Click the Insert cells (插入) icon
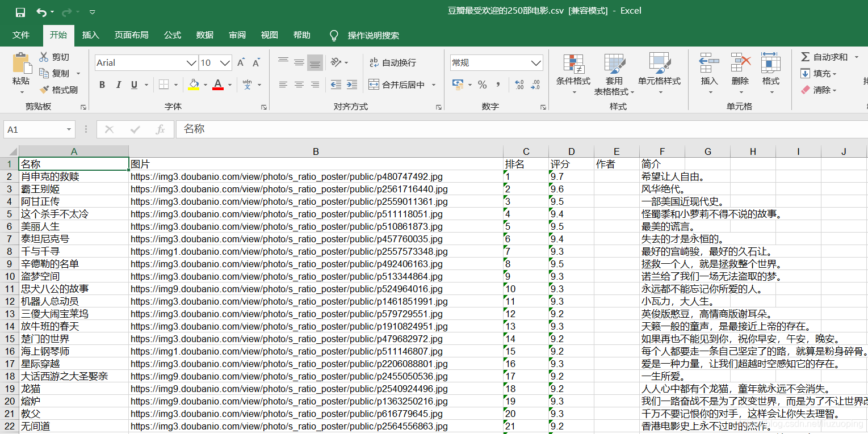Screen dimensions: 868x434 click(710, 63)
